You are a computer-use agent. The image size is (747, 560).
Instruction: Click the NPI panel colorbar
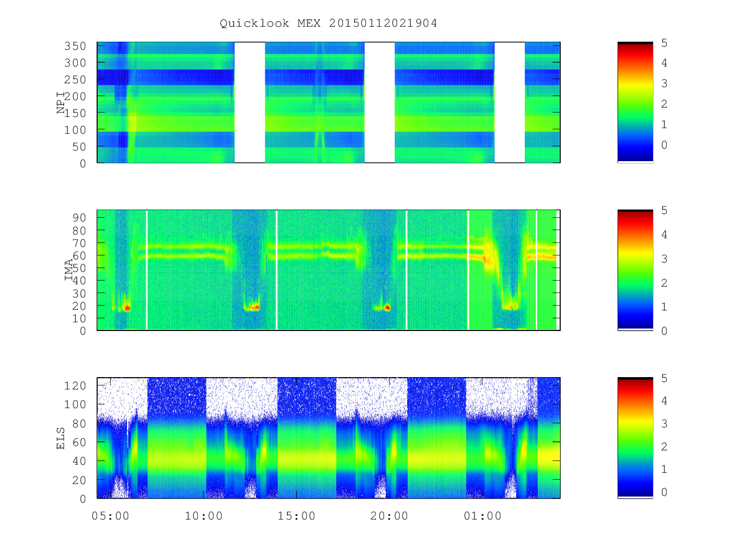pyautogui.click(x=635, y=102)
